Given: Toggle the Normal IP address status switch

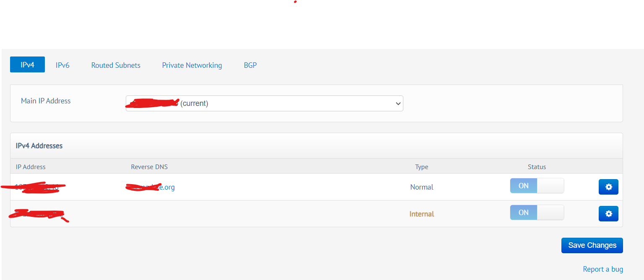Looking at the screenshot, I should pyautogui.click(x=537, y=186).
